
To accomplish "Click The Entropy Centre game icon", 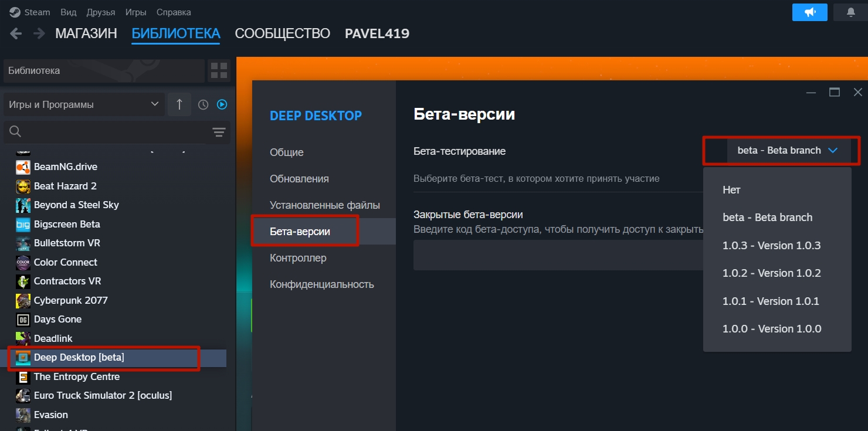I will click(23, 377).
